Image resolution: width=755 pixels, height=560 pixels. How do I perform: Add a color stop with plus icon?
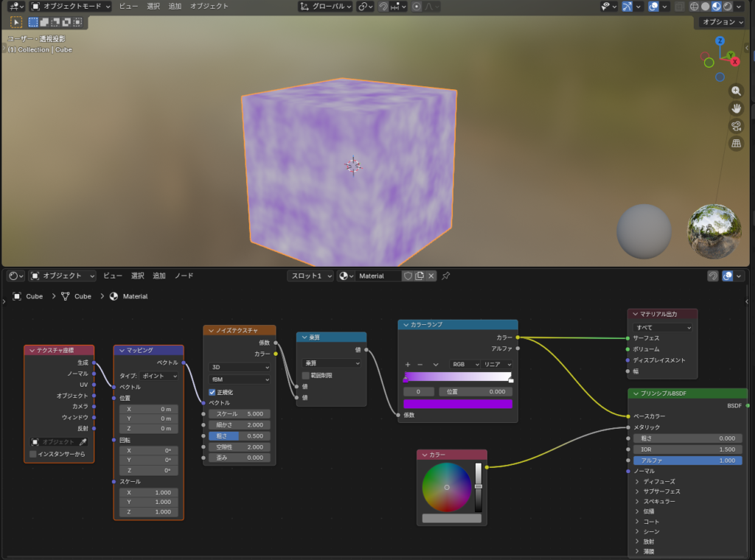coord(408,364)
